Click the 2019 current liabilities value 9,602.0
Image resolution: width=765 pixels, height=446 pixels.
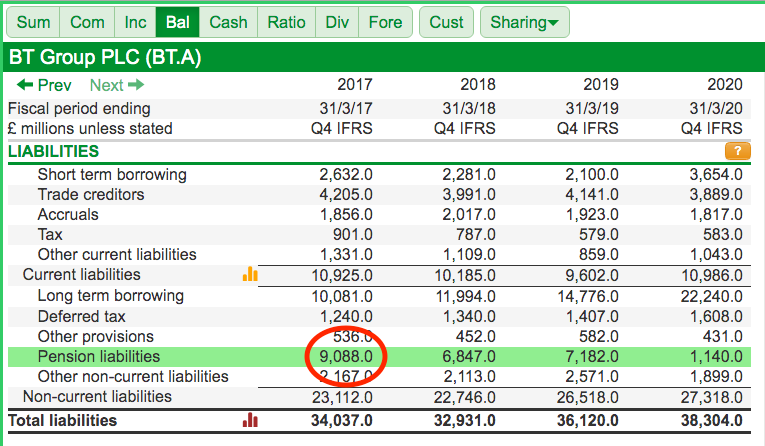point(592,275)
